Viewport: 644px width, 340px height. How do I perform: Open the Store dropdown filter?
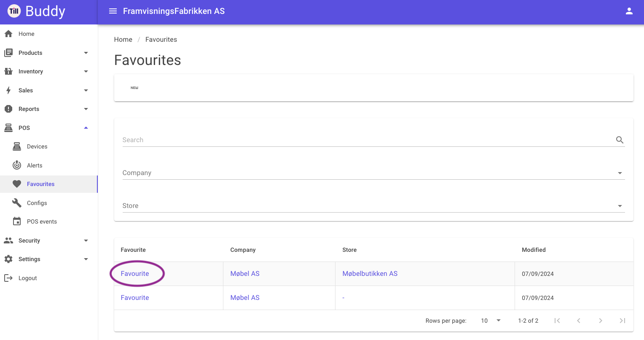[373, 206]
